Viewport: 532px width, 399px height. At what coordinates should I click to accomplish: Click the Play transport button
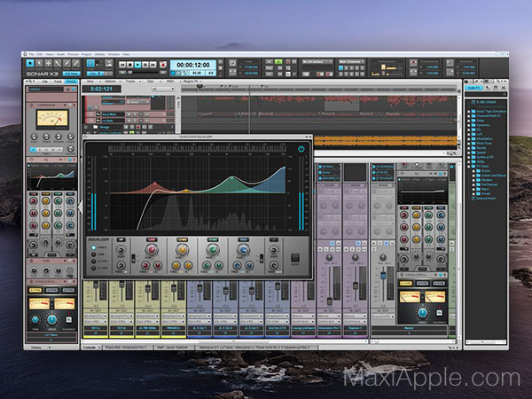[137, 65]
